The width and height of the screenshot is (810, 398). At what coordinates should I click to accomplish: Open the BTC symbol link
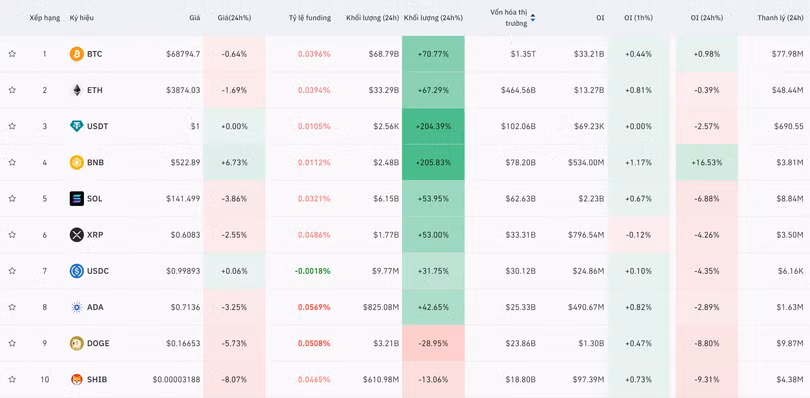point(95,54)
